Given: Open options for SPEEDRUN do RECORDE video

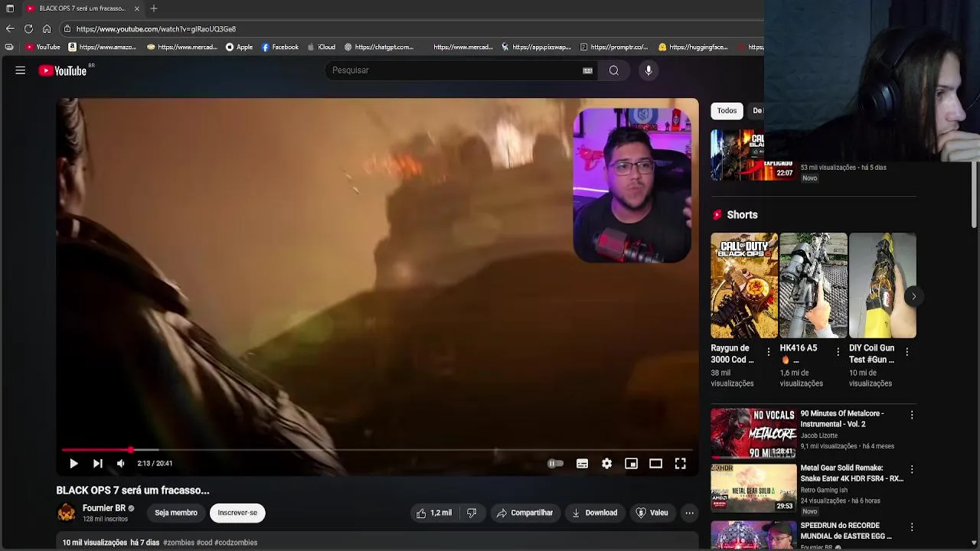Looking at the screenshot, I should (911, 527).
